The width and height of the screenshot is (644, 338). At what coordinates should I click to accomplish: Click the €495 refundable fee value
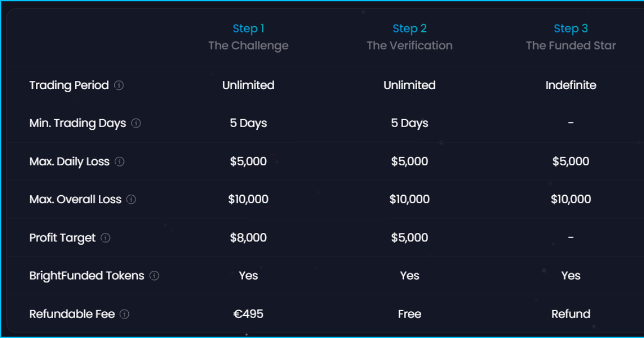[x=248, y=314]
